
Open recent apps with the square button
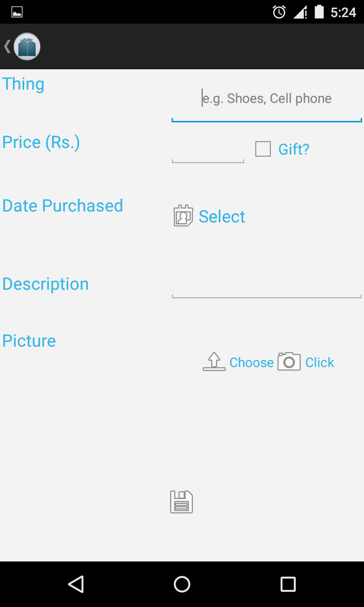[288, 584]
